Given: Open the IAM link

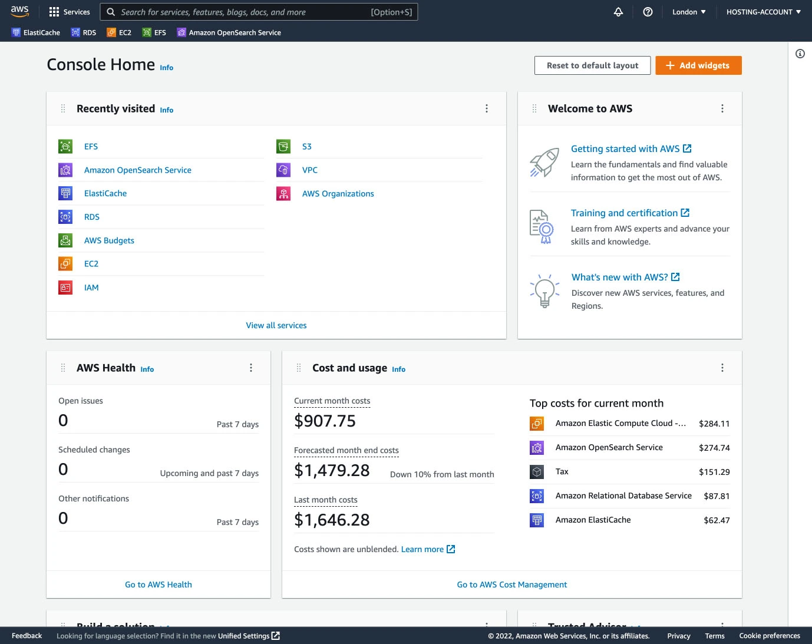Looking at the screenshot, I should pos(91,288).
